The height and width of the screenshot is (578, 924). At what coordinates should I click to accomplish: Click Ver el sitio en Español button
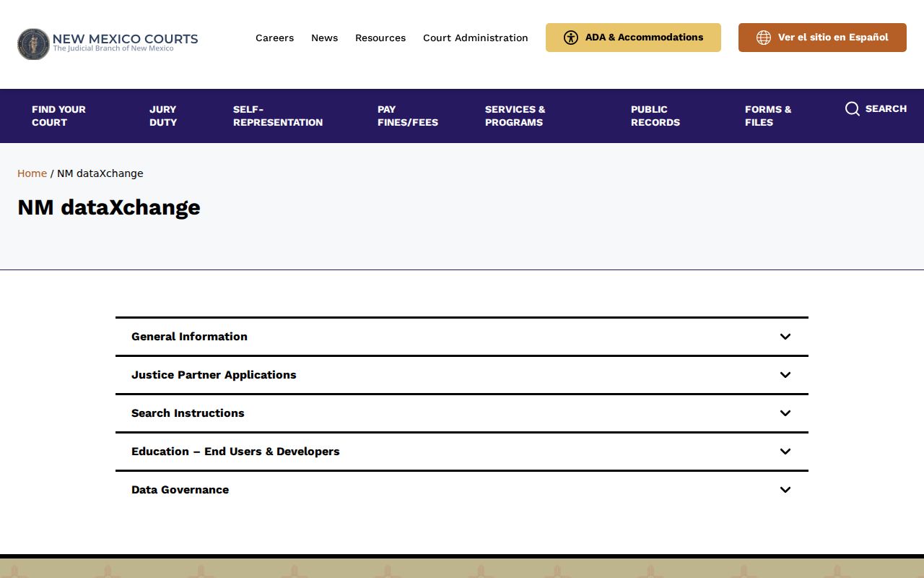(x=822, y=38)
